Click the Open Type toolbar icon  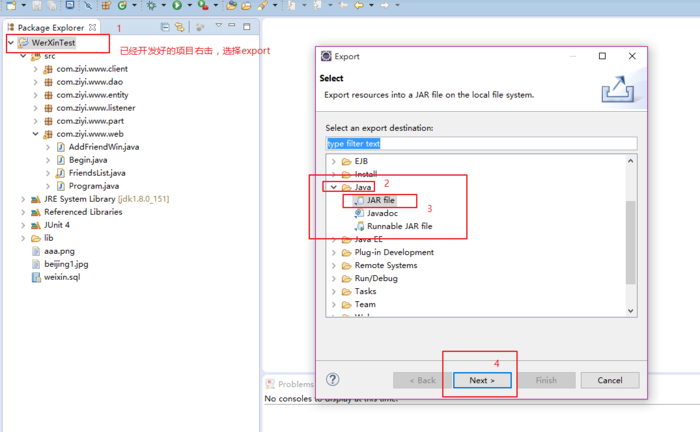(x=231, y=5)
